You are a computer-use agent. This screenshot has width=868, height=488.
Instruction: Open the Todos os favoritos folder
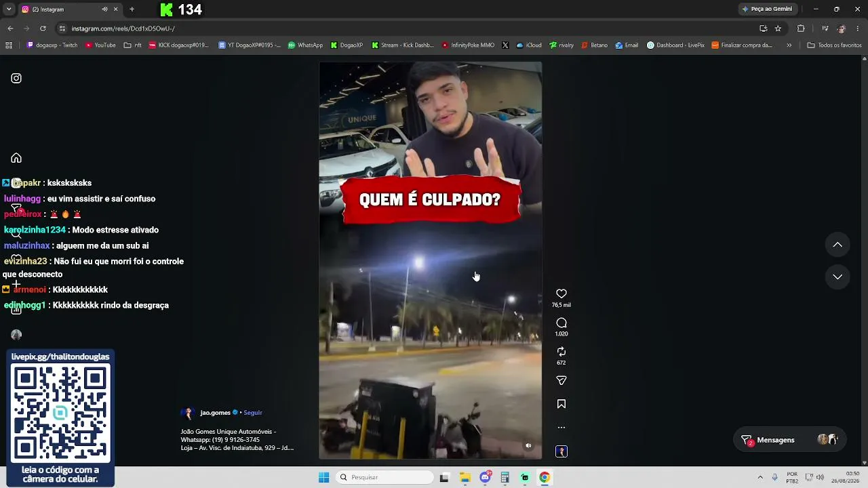pyautogui.click(x=834, y=45)
